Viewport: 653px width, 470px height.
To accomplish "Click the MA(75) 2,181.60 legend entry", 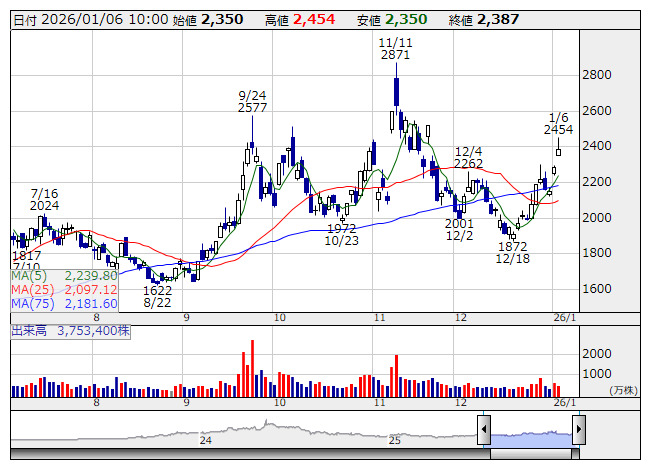I will point(65,303).
